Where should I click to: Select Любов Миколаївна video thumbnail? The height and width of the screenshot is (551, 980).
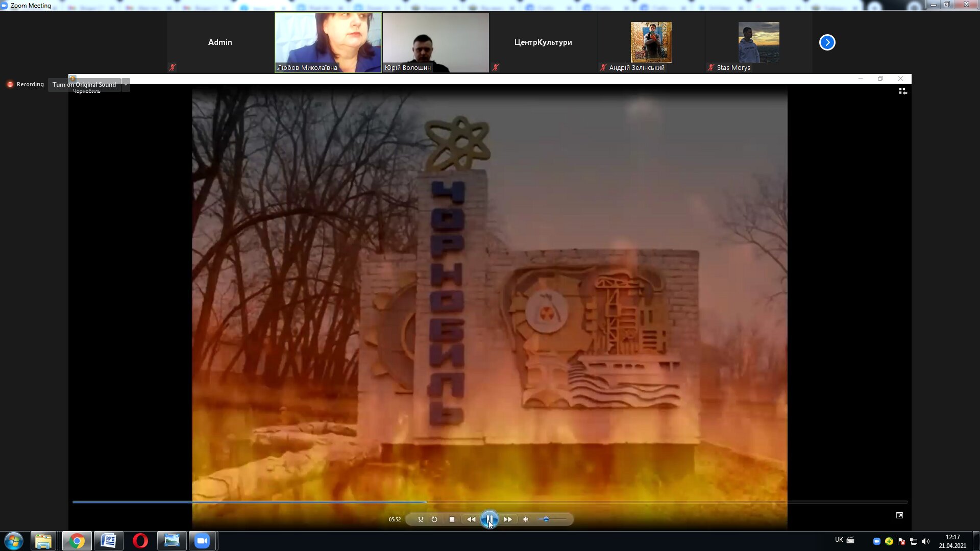tap(328, 42)
